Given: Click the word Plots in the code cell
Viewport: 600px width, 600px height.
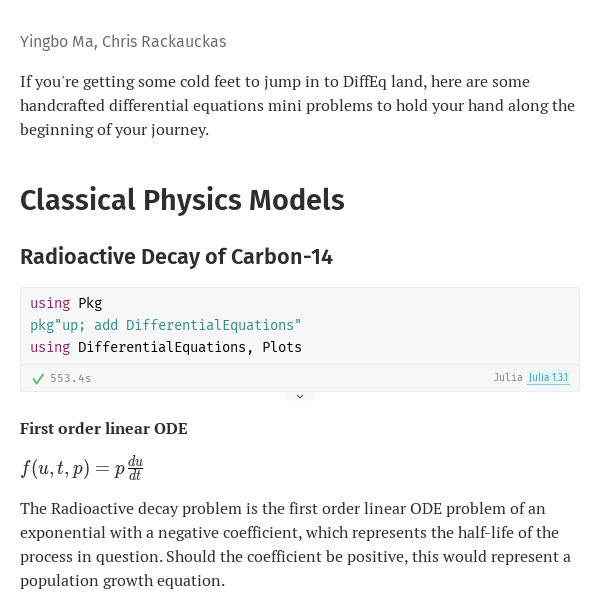Looking at the screenshot, I should point(282,347).
